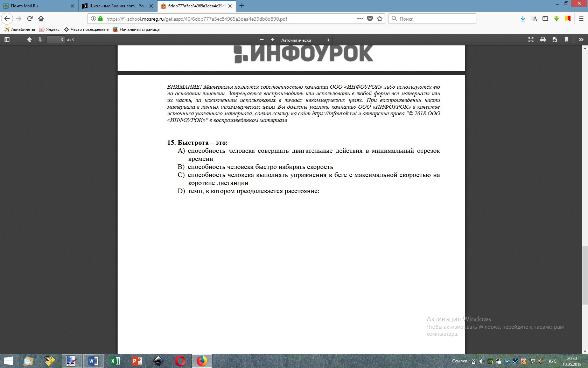Go to previous PDF page
This screenshot has width=588, height=368.
[x=29, y=40]
